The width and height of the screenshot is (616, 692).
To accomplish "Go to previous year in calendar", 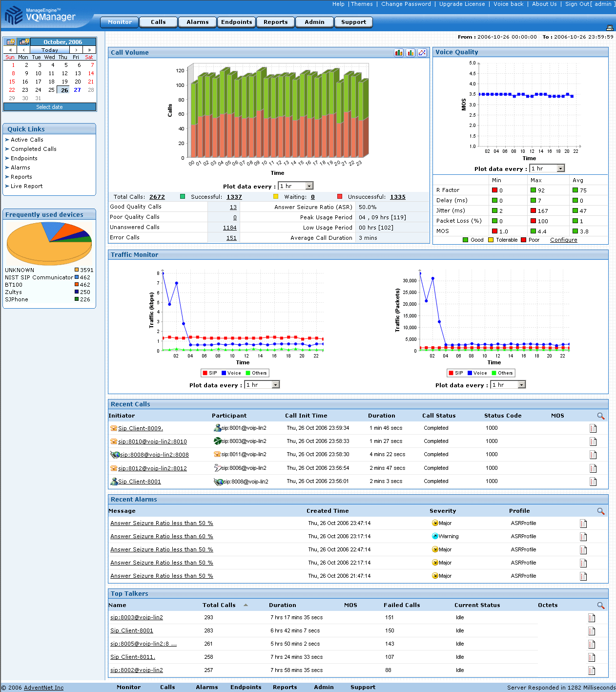I will pos(10,50).
